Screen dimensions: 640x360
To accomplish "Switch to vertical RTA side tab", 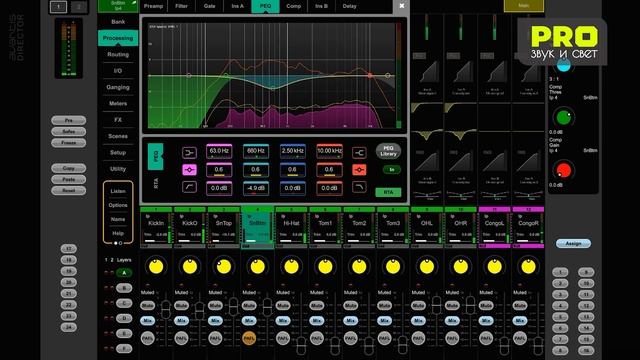I will click(156, 183).
